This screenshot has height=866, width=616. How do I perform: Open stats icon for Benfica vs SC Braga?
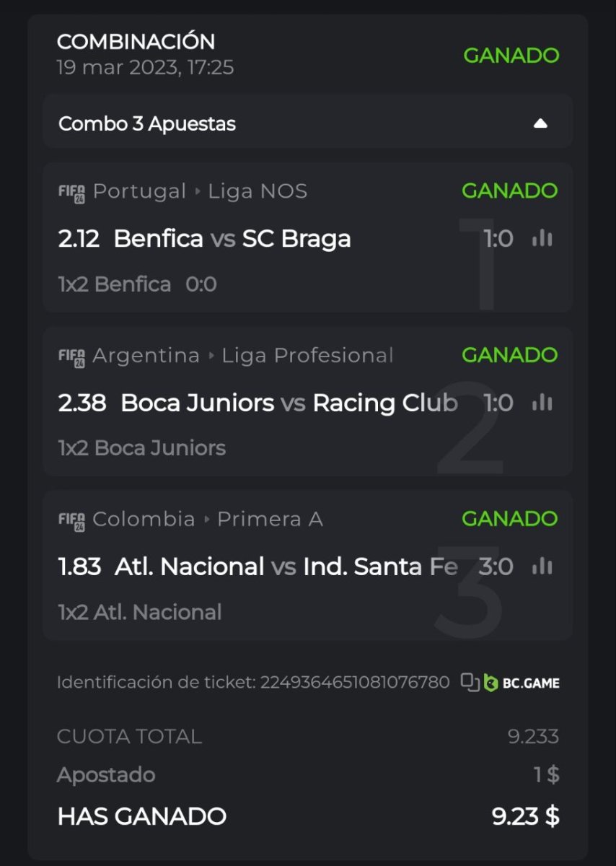click(542, 238)
